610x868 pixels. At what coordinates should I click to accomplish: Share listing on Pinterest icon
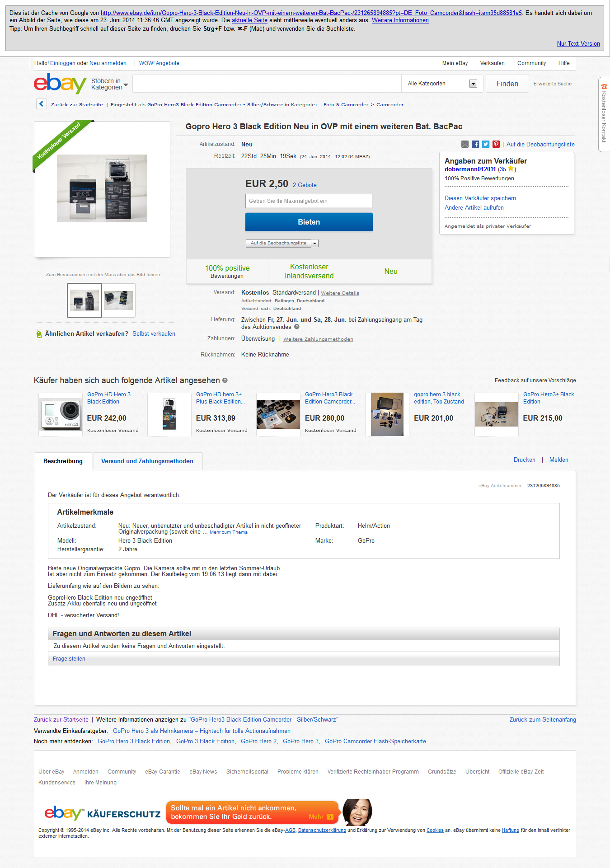click(496, 144)
